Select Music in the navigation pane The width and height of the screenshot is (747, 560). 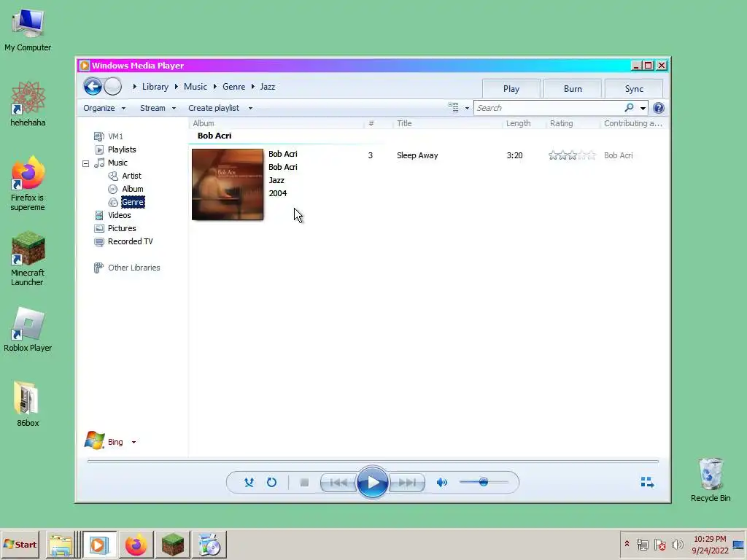(117, 163)
